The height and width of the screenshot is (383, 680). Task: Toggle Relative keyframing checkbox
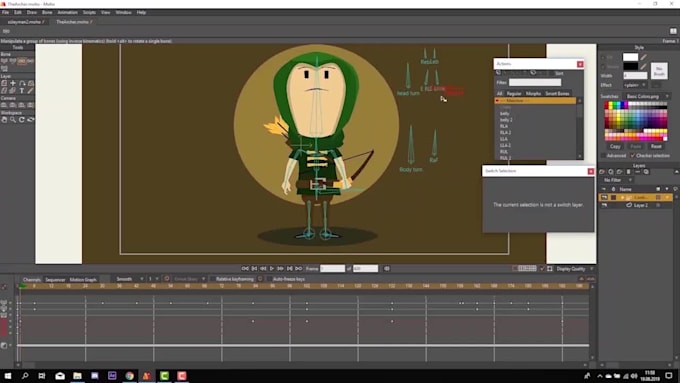pos(212,279)
